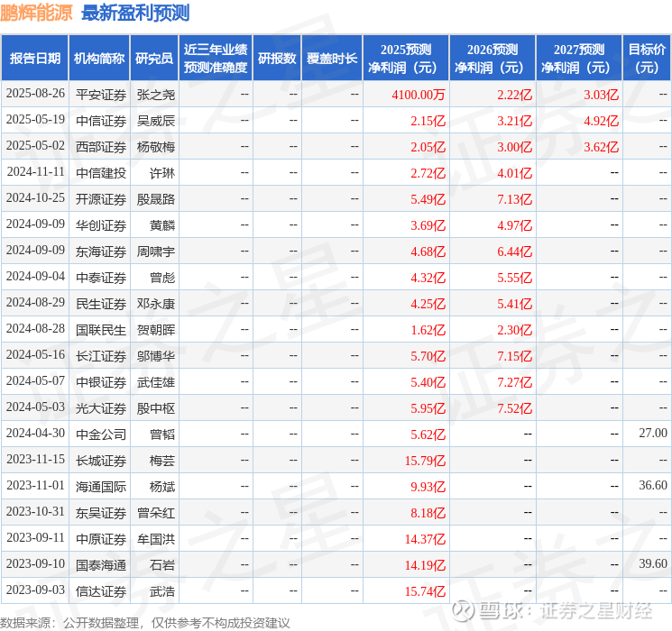Select the 开源证券 cell

pos(101,199)
